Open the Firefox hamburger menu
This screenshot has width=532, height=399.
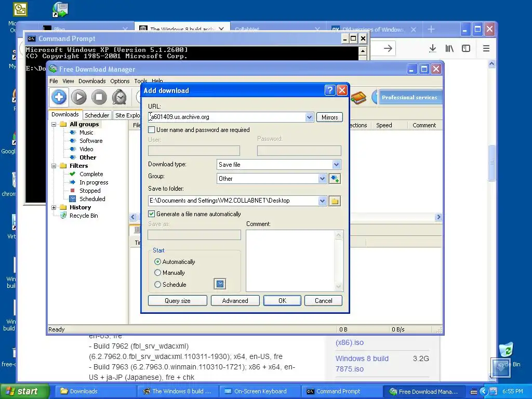486,48
